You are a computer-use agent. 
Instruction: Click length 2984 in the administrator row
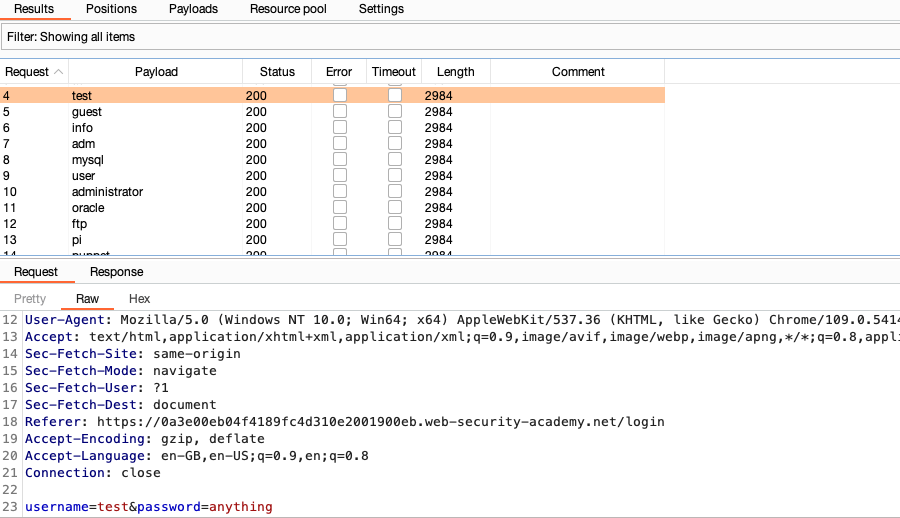pos(439,192)
